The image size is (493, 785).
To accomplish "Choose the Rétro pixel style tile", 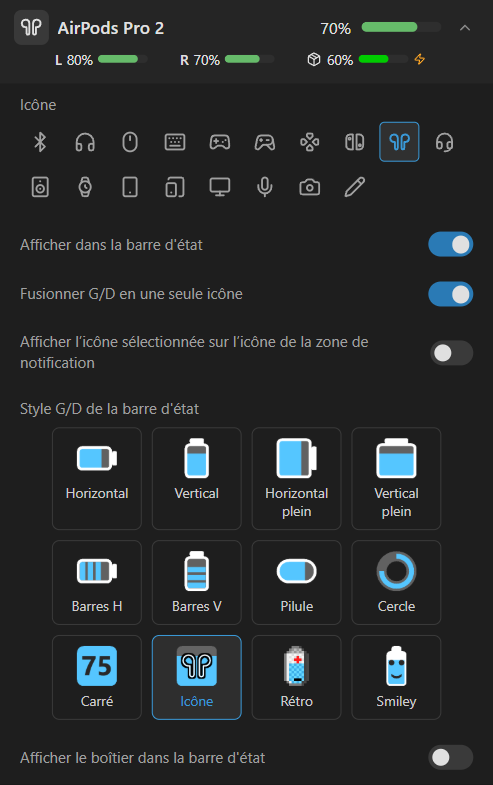I will (296, 677).
